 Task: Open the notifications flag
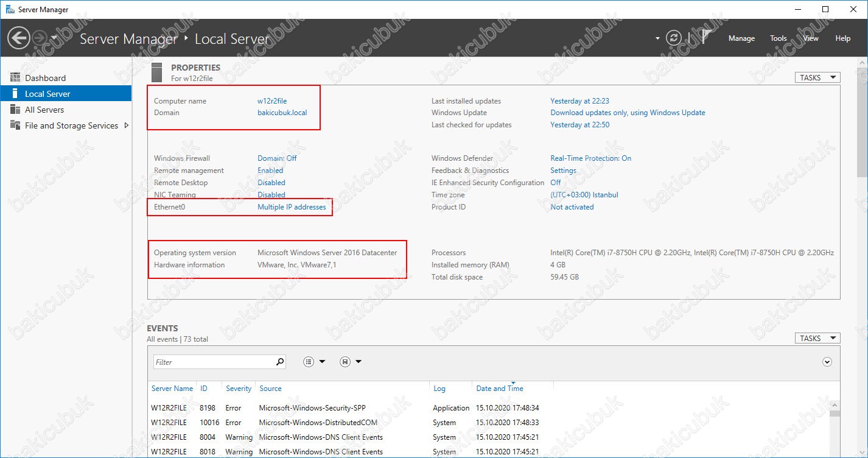click(x=705, y=37)
